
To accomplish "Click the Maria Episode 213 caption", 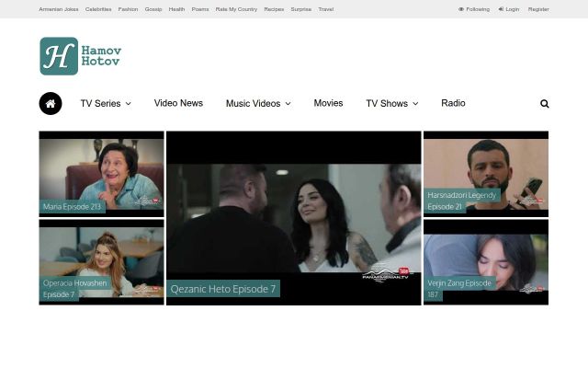I will coord(72,206).
